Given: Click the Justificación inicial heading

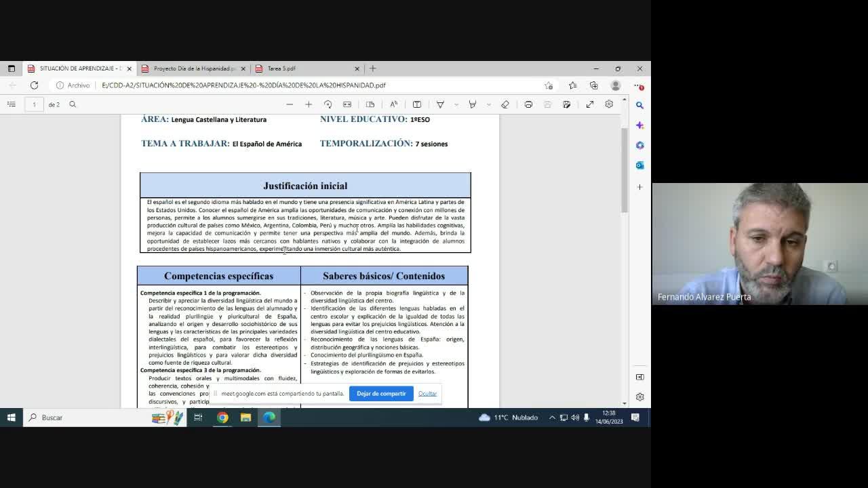Looking at the screenshot, I should 305,186.
